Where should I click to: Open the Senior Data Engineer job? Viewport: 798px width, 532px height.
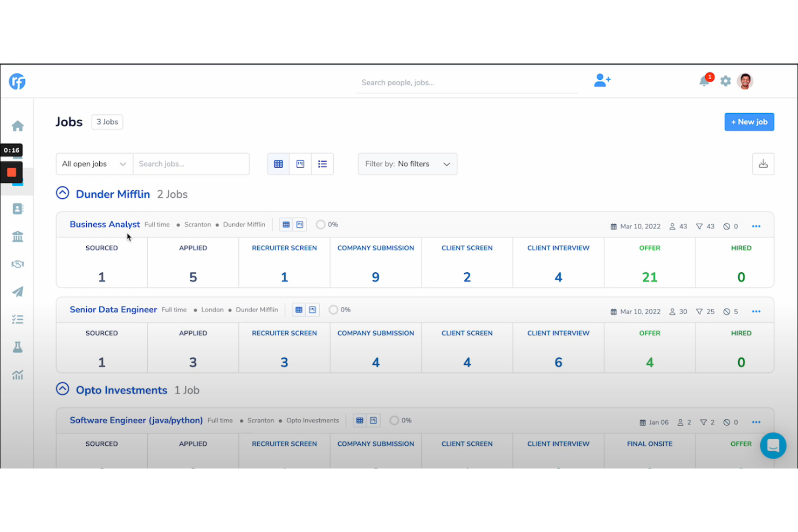click(113, 309)
